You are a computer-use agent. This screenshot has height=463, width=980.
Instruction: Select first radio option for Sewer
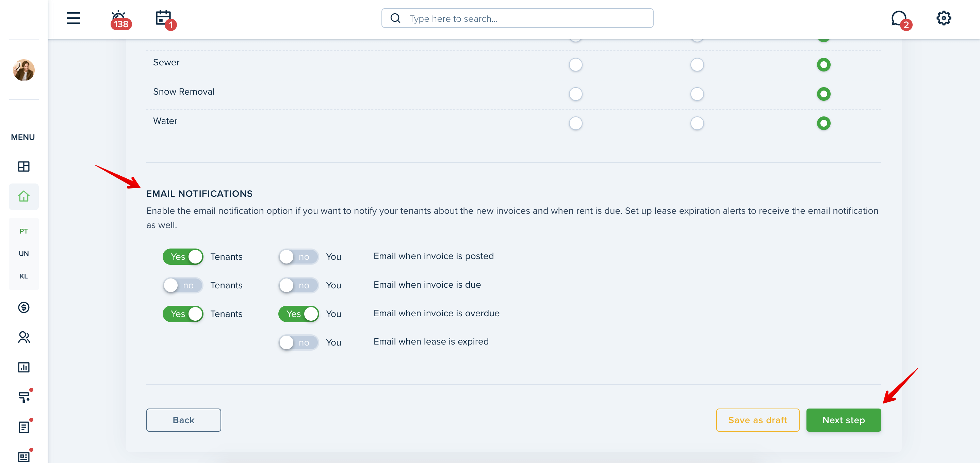coord(575,65)
